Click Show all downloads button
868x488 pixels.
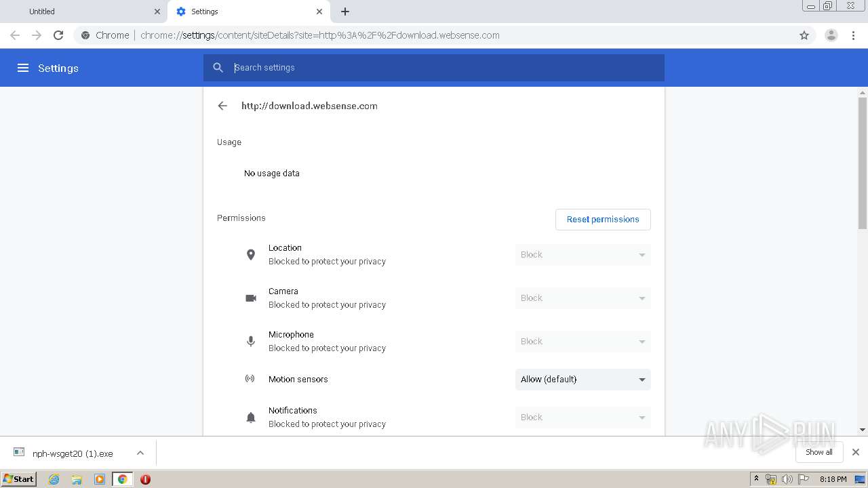click(819, 452)
